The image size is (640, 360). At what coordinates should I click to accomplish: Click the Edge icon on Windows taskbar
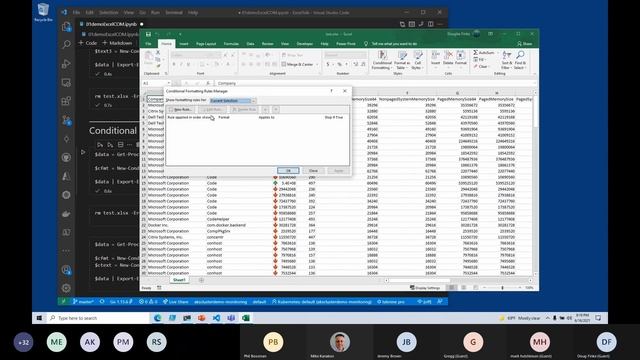click(x=157, y=318)
